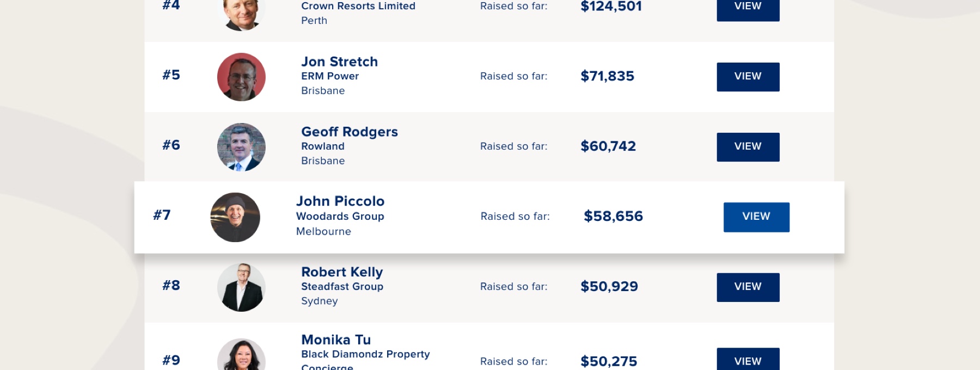980x370 pixels.
Task: Click the Geoff Rodgers name heading
Action: (x=350, y=132)
